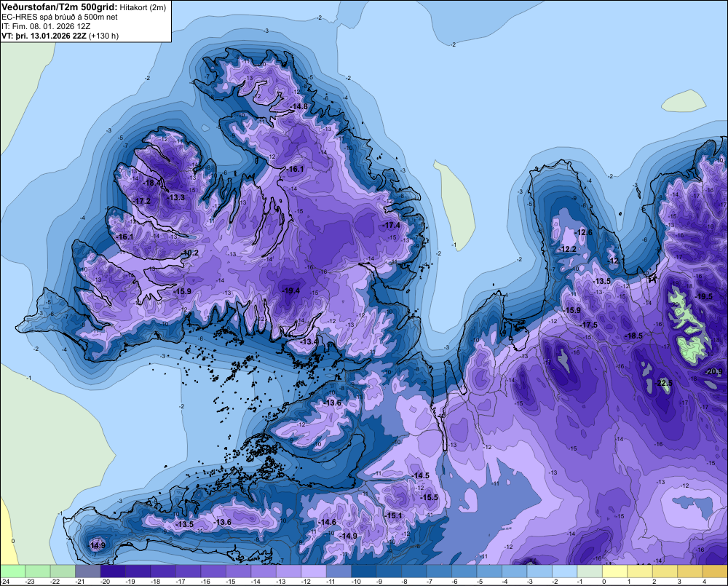
Task: Click the valid time "VT: þri. 13.01.2026 22Z"
Action: click(x=44, y=36)
